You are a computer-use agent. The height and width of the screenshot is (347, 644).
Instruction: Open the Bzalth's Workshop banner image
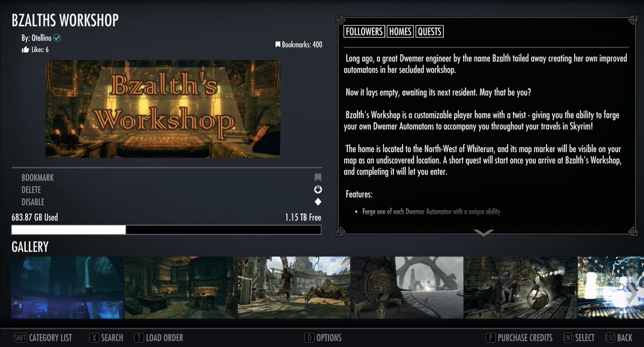[x=163, y=109]
